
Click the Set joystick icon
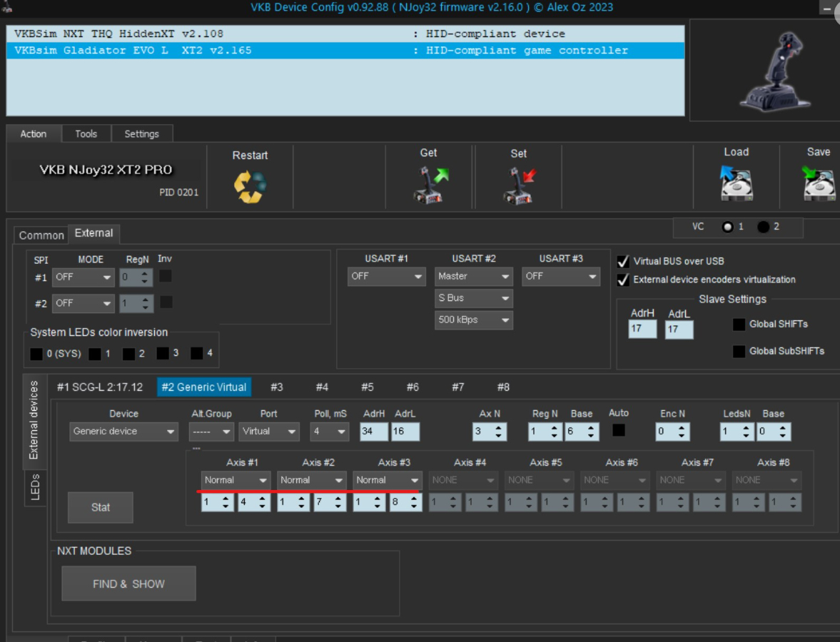519,185
